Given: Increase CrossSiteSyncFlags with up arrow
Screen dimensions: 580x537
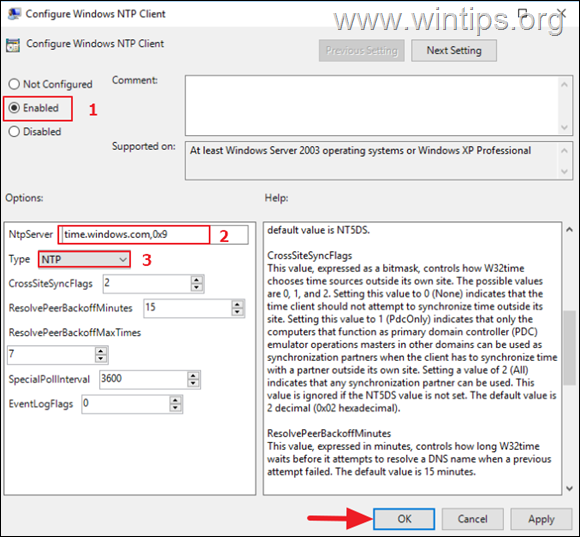Looking at the screenshot, I should pos(197,280).
